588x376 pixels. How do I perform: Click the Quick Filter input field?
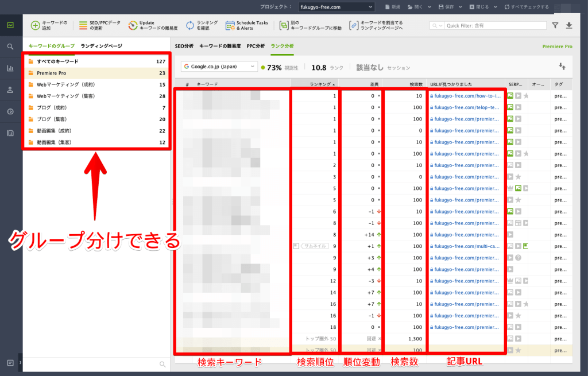point(495,25)
